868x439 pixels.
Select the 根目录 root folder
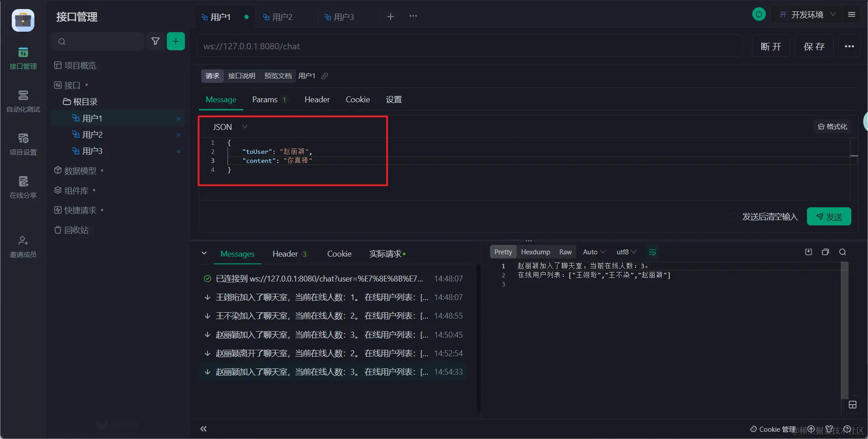(80, 102)
